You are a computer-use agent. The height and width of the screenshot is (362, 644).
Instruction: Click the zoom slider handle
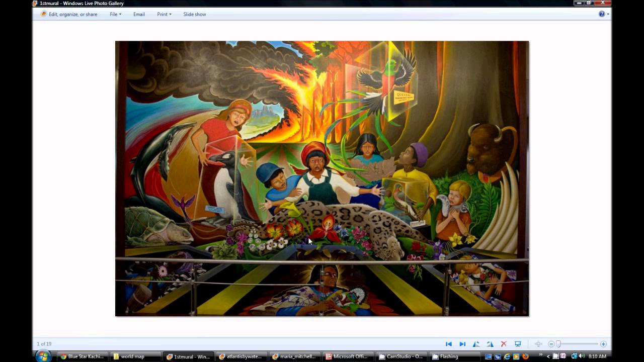pyautogui.click(x=558, y=344)
